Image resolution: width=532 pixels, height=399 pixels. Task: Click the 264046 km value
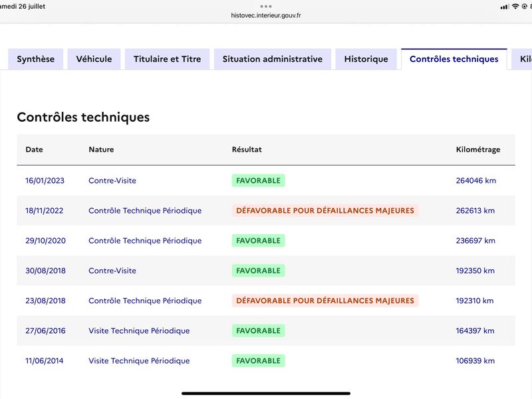tap(475, 180)
